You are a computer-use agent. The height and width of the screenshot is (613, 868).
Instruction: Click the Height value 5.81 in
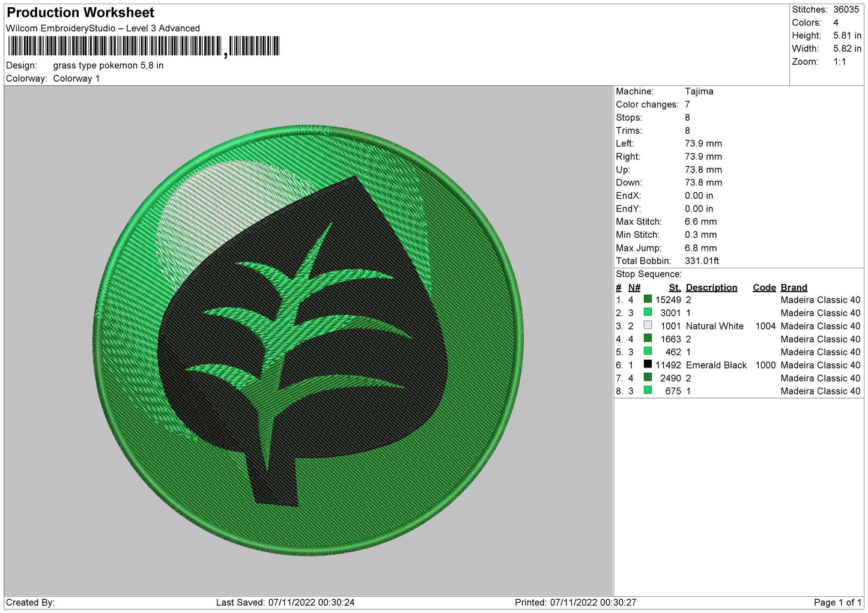pos(847,35)
